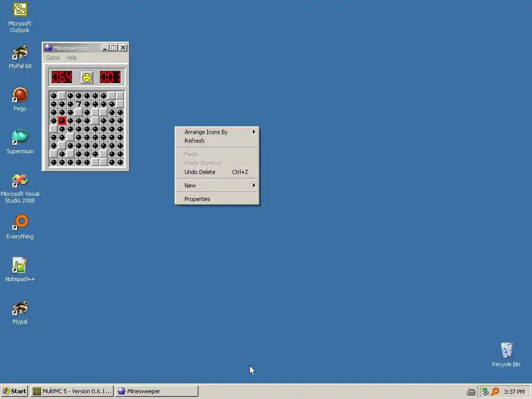
Task: Open the Help menu in Minesweeper
Action: coord(71,58)
